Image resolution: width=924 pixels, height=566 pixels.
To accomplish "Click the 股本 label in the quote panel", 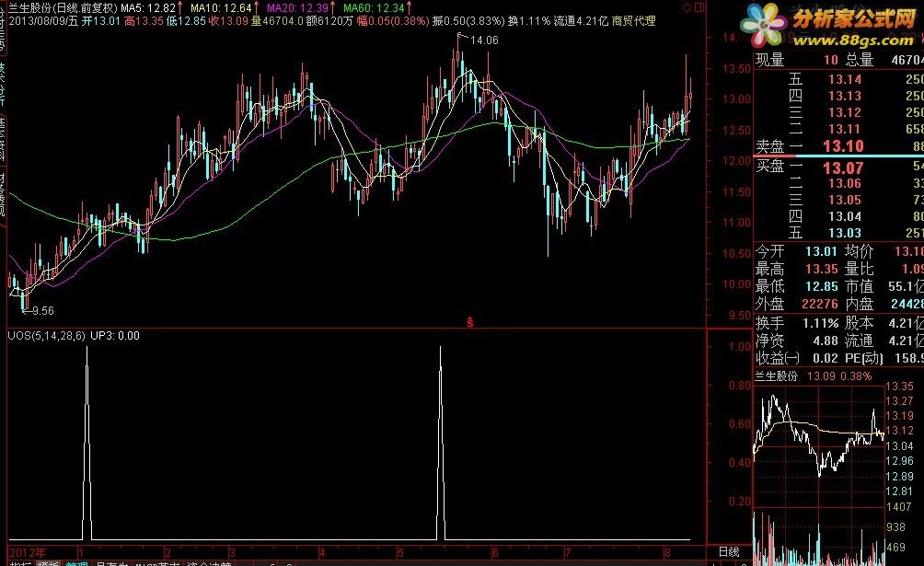I will (859, 323).
